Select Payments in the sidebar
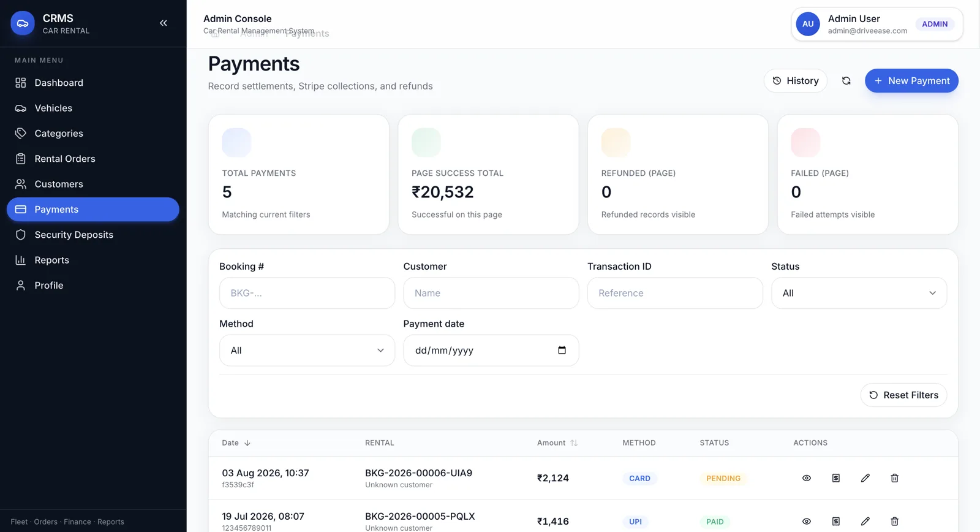Viewport: 980px width, 532px height. pyautogui.click(x=93, y=209)
